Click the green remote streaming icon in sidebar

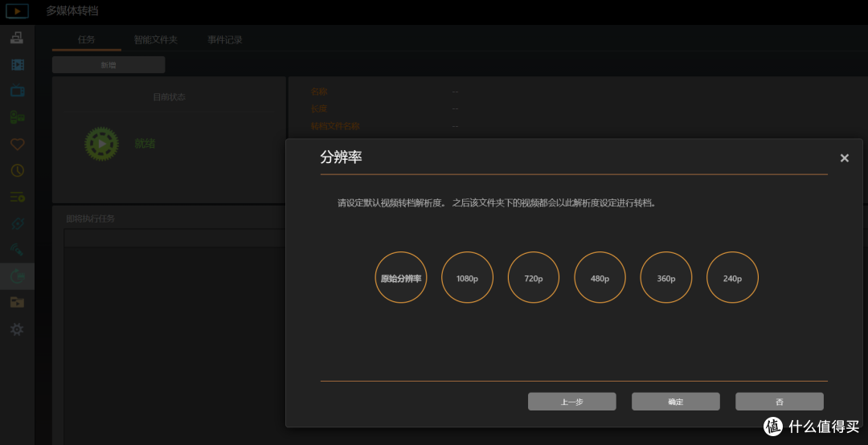pyautogui.click(x=17, y=250)
